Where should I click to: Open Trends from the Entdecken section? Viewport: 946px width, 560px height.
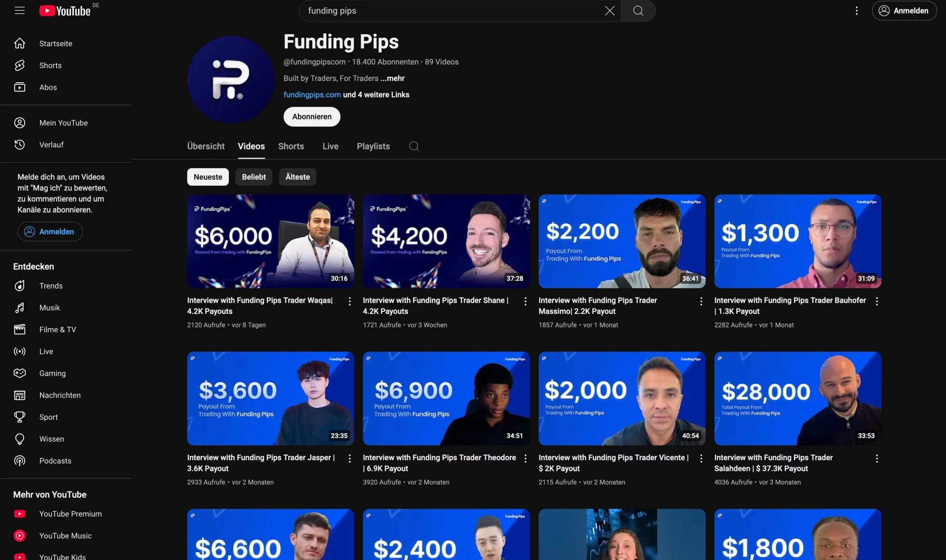pyautogui.click(x=51, y=286)
